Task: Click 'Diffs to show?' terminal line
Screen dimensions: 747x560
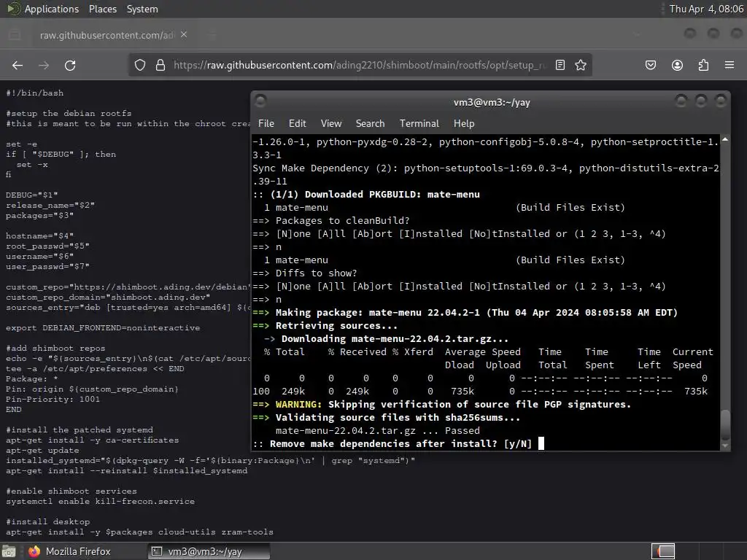Action: click(305, 273)
